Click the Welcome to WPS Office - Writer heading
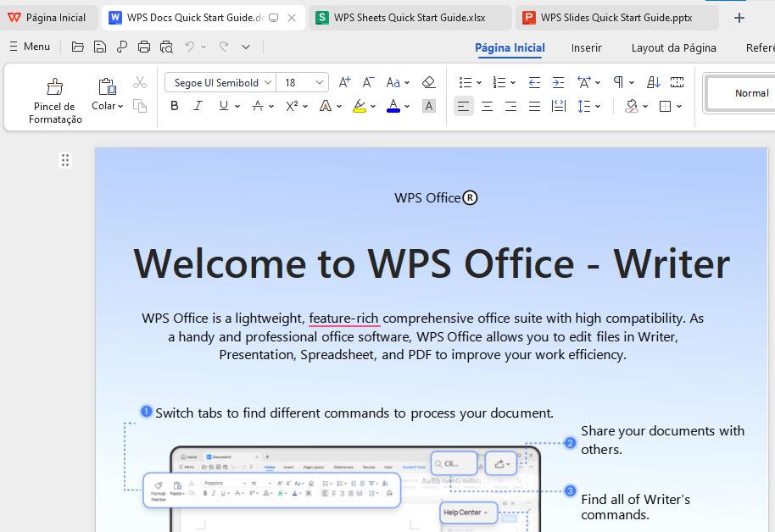 click(432, 263)
